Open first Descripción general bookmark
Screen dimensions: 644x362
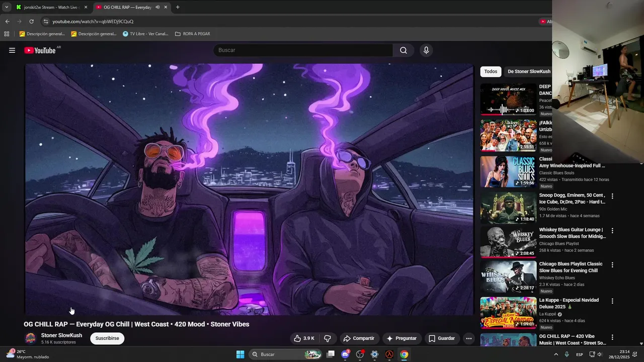(42, 34)
